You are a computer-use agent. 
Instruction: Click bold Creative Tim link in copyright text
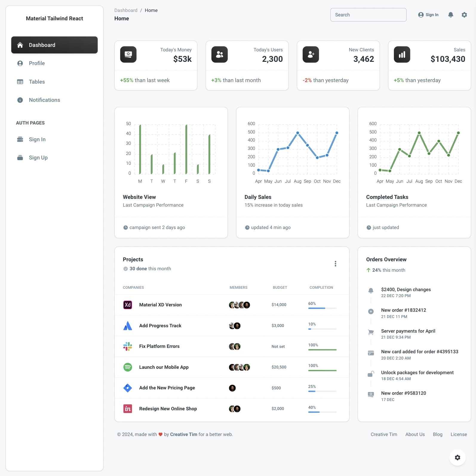(x=184, y=434)
